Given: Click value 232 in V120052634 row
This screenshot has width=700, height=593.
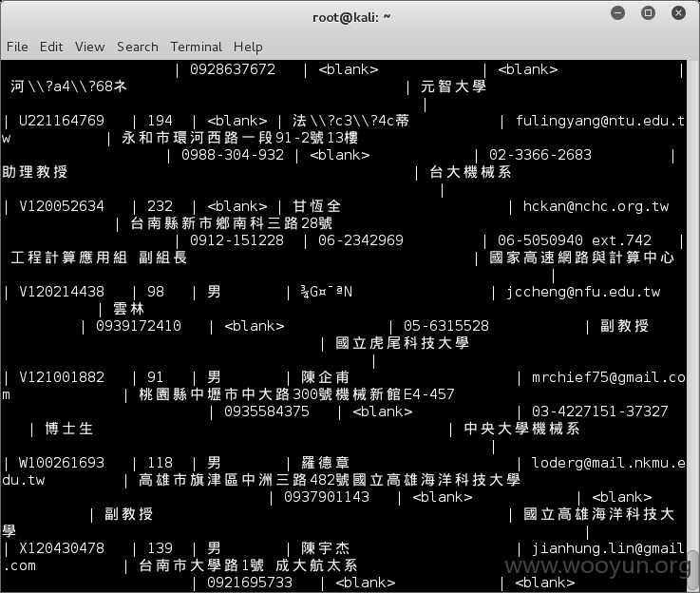Looking at the screenshot, I should click(x=160, y=206).
